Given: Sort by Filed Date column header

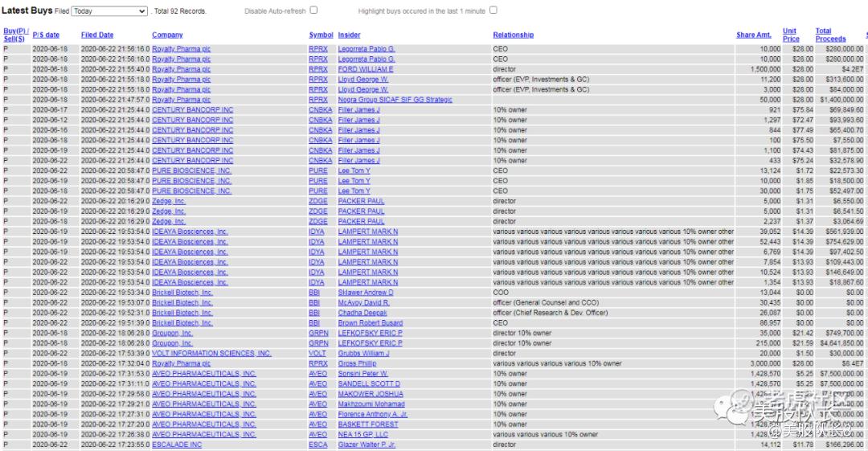Looking at the screenshot, I should [x=97, y=35].
